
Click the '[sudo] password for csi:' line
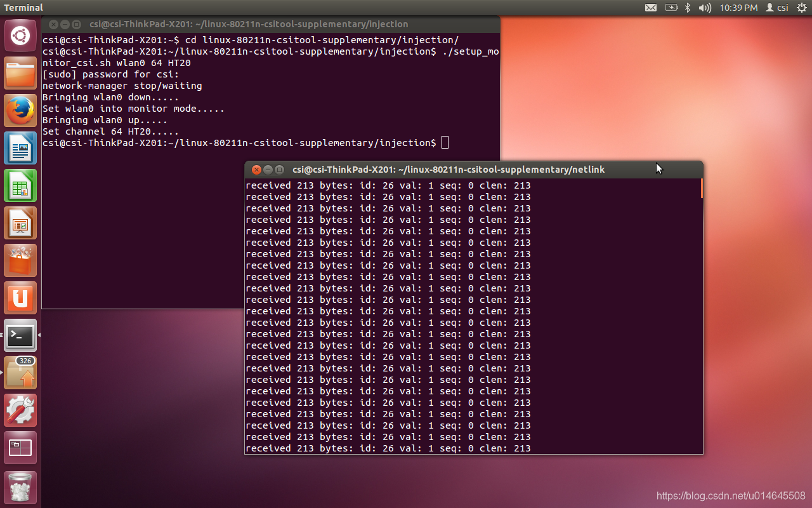[x=110, y=74]
